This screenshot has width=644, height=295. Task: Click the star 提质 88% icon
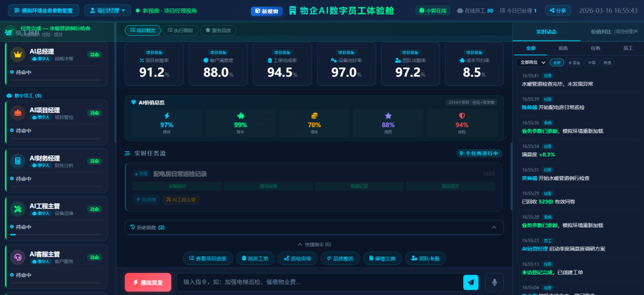tap(388, 116)
